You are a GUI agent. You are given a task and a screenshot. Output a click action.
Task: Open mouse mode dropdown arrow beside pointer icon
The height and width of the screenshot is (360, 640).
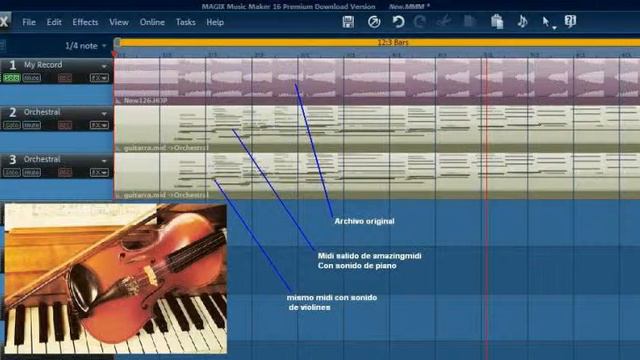point(554,28)
